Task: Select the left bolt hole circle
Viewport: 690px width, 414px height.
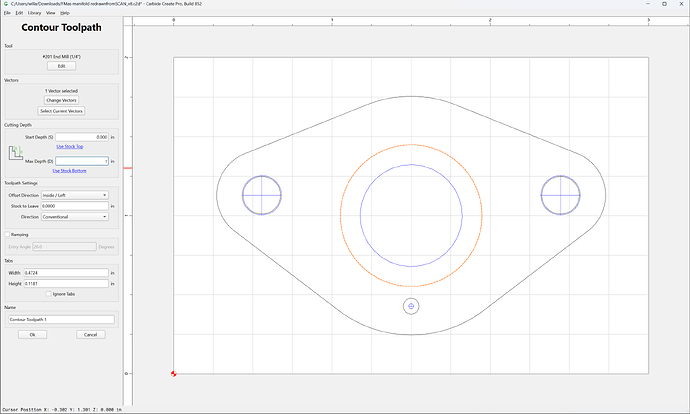Action: 262,195
